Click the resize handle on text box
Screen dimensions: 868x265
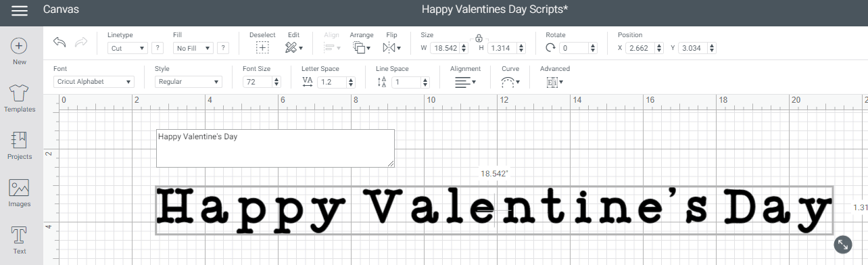[843, 245]
